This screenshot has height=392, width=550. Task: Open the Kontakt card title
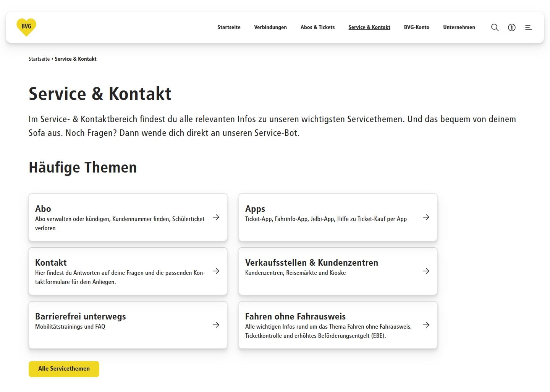(51, 263)
